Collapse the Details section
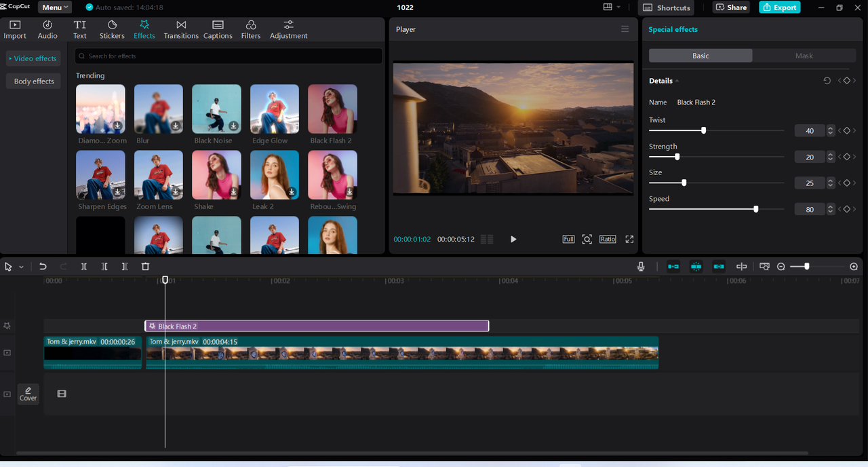Image resolution: width=868 pixels, height=467 pixels. (677, 81)
